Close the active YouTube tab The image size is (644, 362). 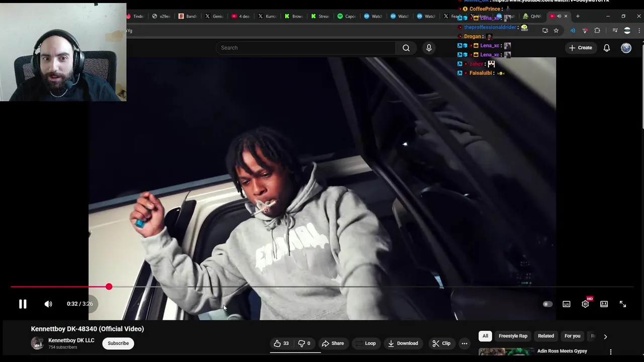coord(566,16)
